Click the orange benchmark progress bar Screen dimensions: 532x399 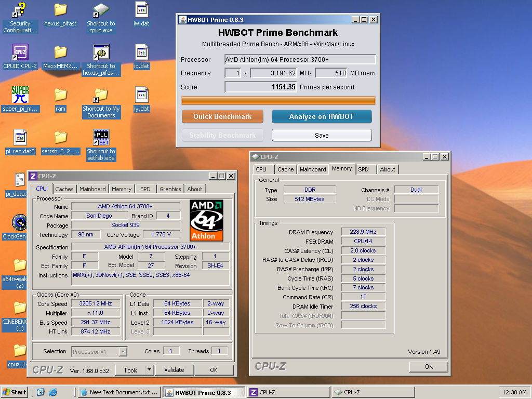pos(278,100)
